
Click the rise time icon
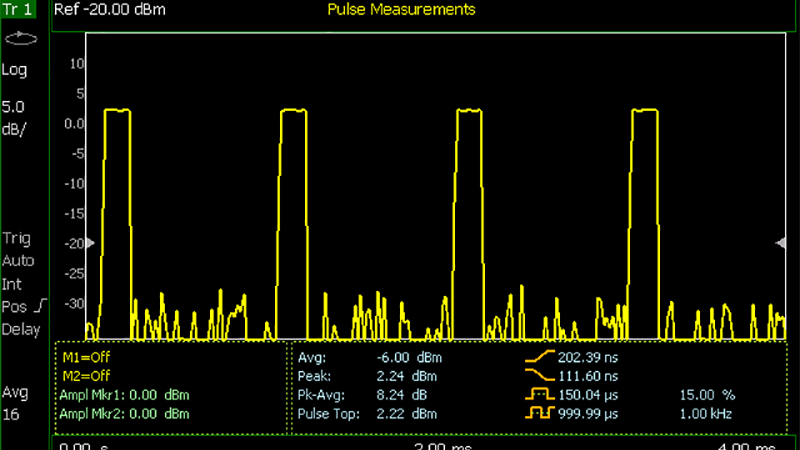540,356
